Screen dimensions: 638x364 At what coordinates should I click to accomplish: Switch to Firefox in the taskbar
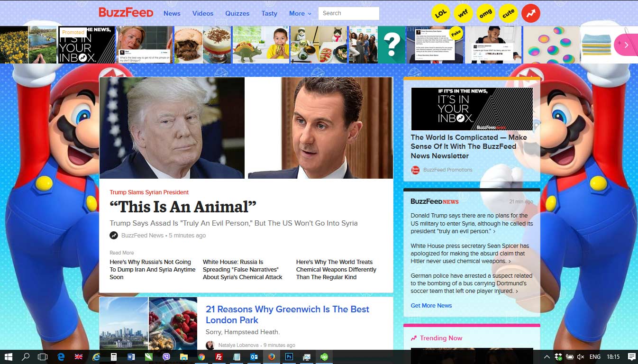click(x=272, y=357)
